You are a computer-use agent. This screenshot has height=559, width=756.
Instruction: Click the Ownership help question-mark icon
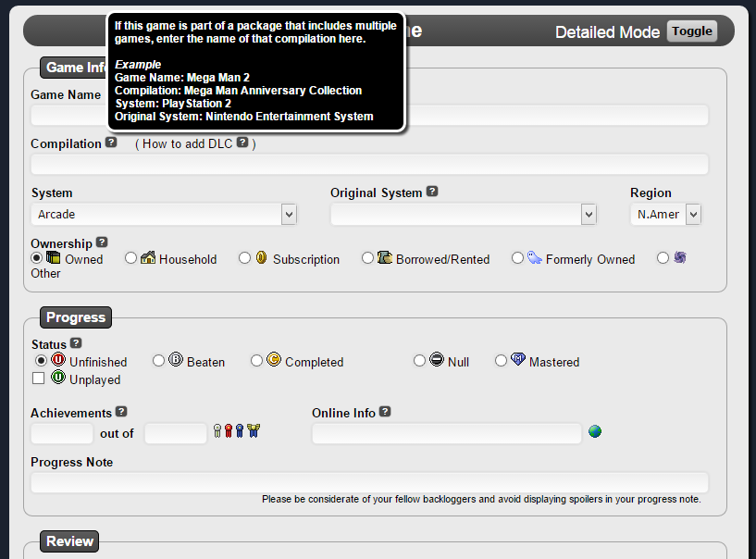point(102,242)
